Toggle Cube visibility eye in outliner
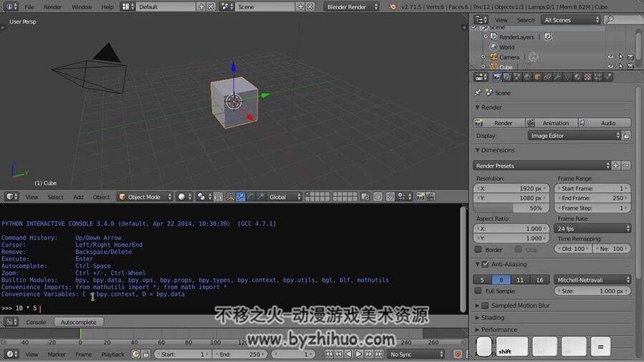 tap(611, 66)
